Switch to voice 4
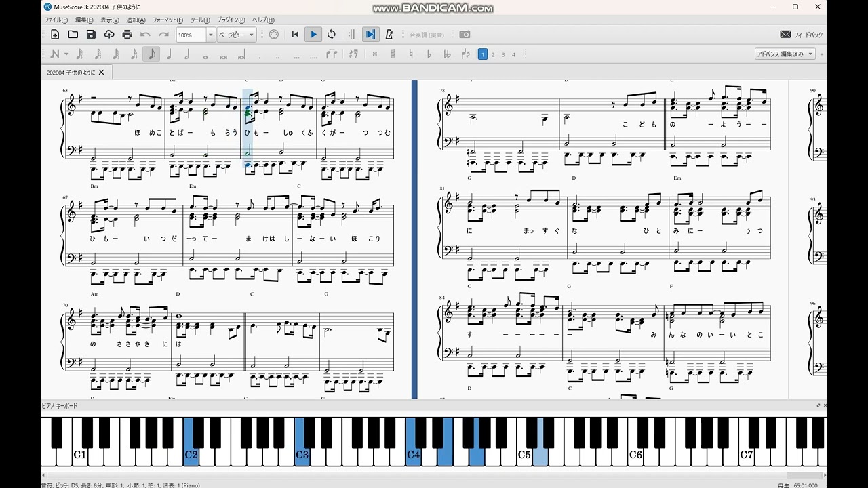The height and width of the screenshot is (488, 868). (x=513, y=54)
